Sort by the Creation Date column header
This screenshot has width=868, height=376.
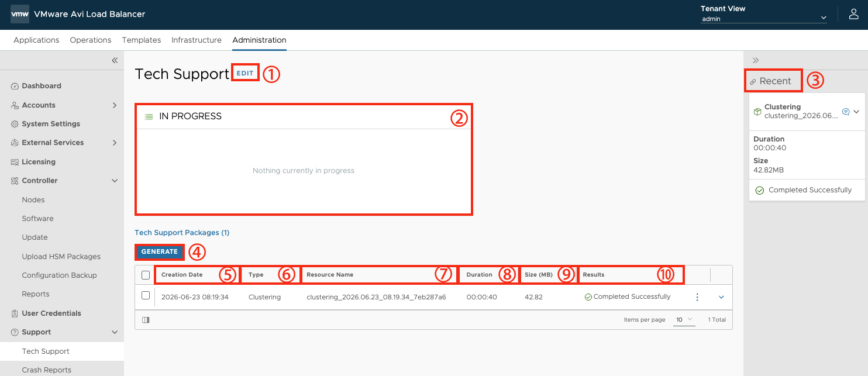(182, 275)
